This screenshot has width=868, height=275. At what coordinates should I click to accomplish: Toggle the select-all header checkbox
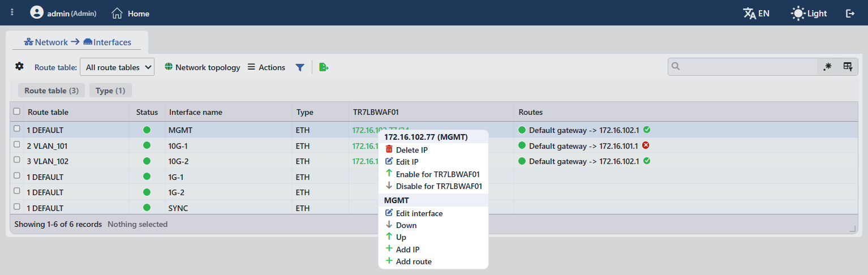[x=17, y=111]
